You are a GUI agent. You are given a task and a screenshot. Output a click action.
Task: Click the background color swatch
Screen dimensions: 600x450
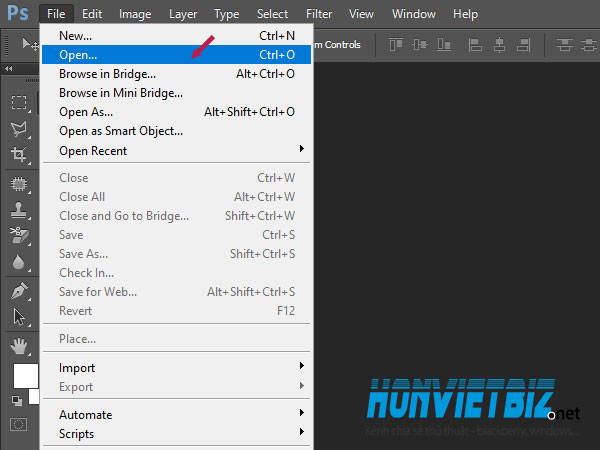(34, 396)
